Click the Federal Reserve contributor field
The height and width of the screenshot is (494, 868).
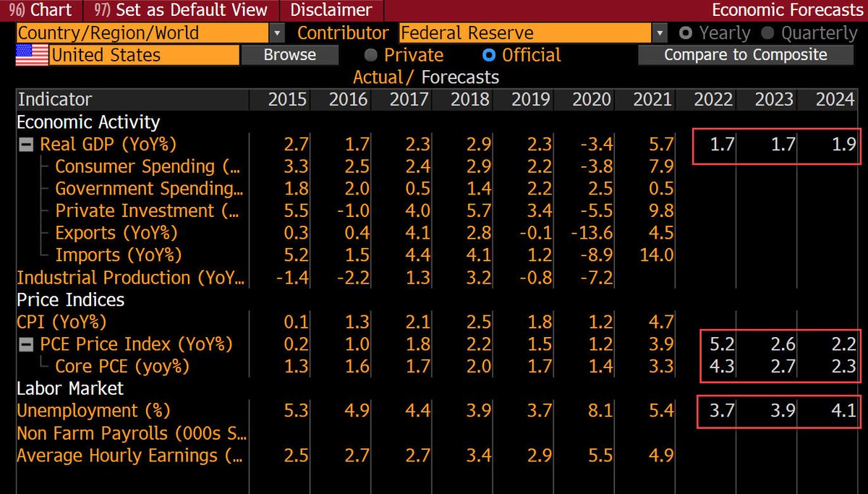tap(524, 33)
